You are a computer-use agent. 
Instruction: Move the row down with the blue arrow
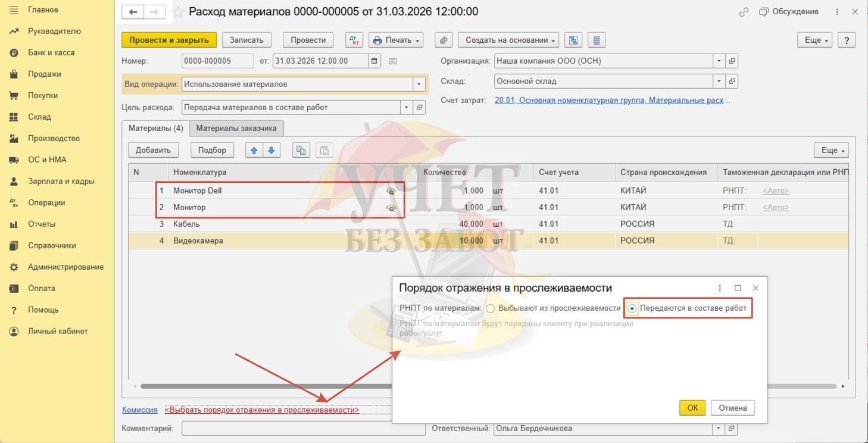(271, 150)
